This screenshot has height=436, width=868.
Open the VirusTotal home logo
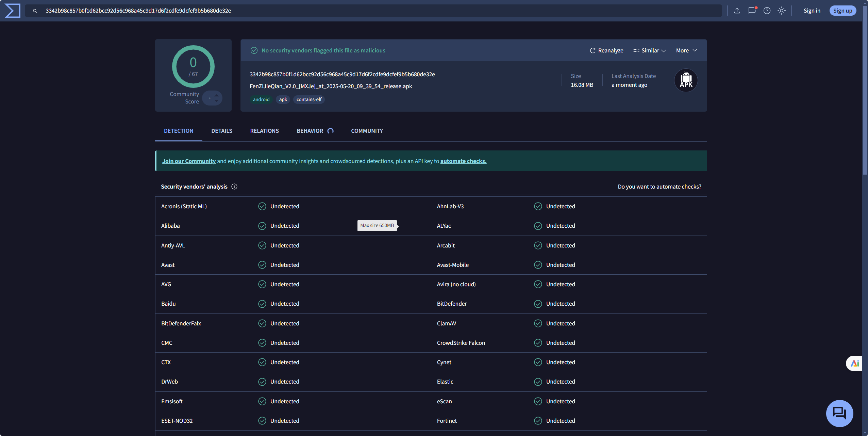point(12,11)
